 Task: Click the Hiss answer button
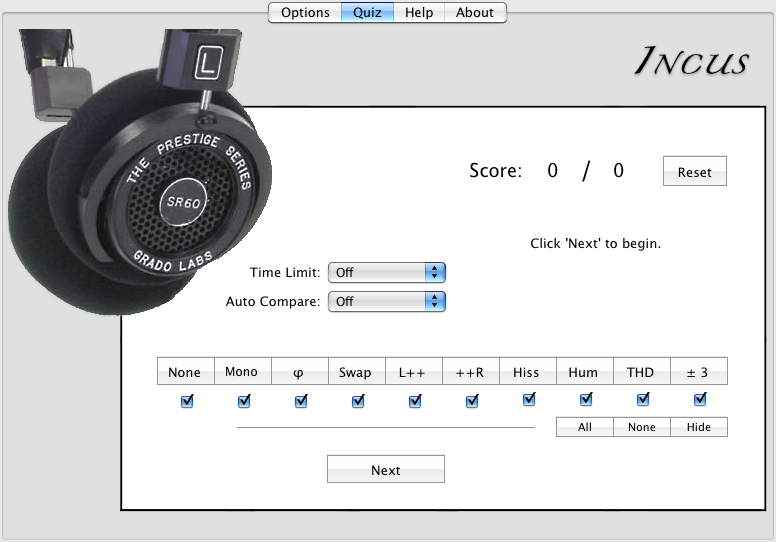pyautogui.click(x=528, y=371)
